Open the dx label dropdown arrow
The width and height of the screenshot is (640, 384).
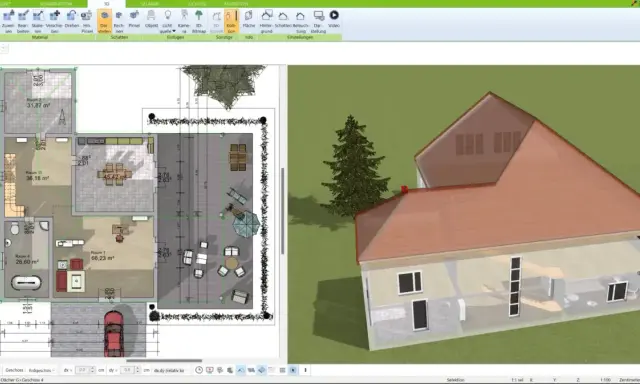pos(71,371)
